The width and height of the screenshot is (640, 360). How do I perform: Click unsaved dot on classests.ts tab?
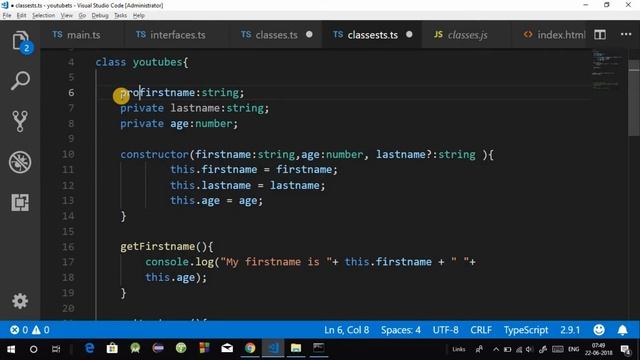click(x=409, y=35)
